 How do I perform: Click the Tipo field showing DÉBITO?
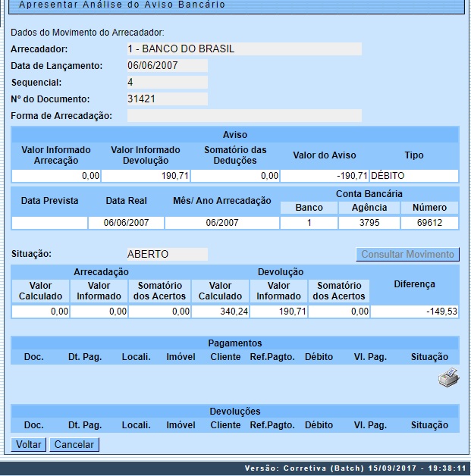pos(413,176)
